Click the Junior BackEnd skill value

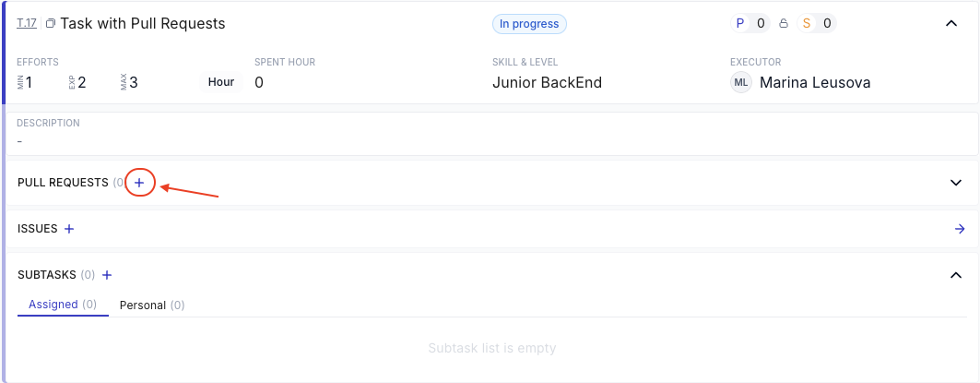point(547,83)
